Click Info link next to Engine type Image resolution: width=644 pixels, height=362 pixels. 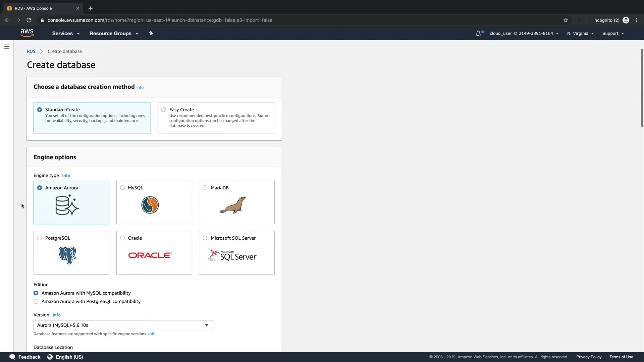point(66,176)
